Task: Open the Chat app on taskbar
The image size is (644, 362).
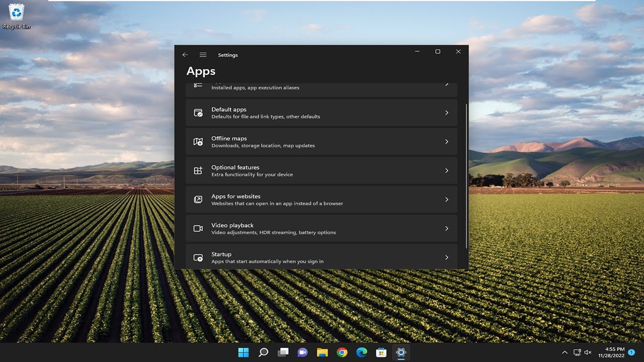Action: pos(302,352)
